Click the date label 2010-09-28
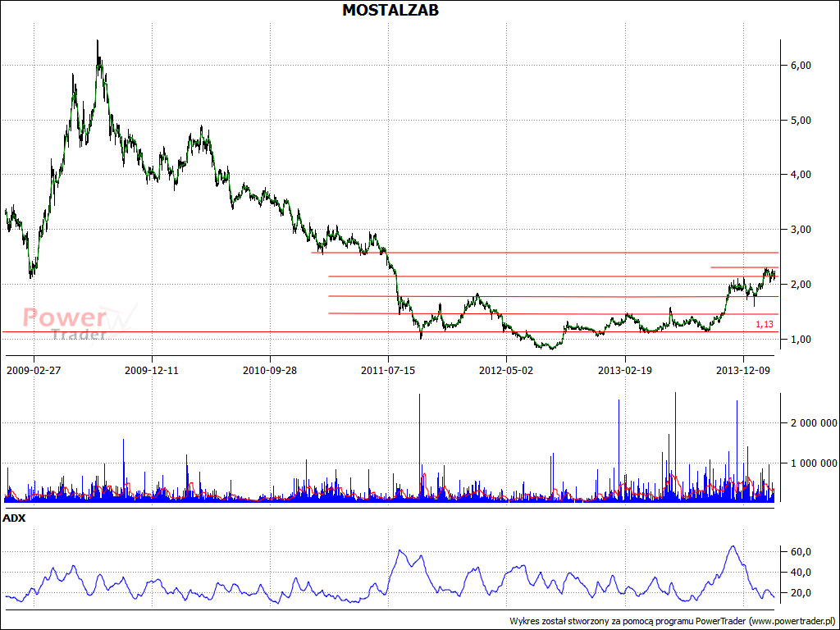The height and width of the screenshot is (630, 840). click(269, 371)
